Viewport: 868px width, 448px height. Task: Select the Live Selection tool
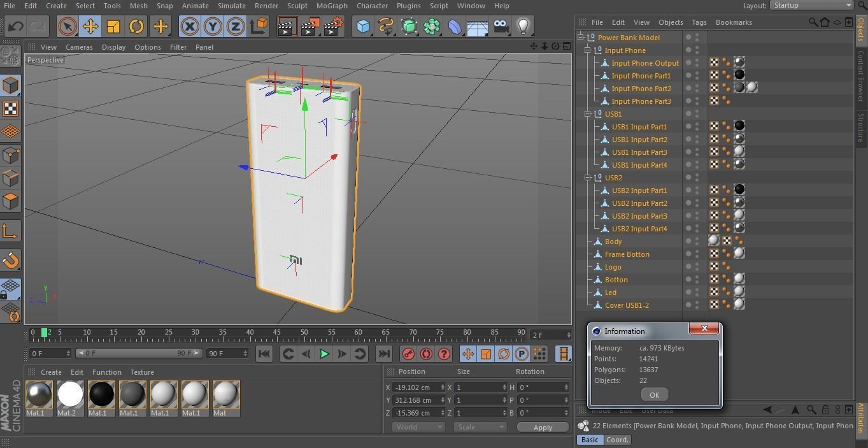click(68, 26)
